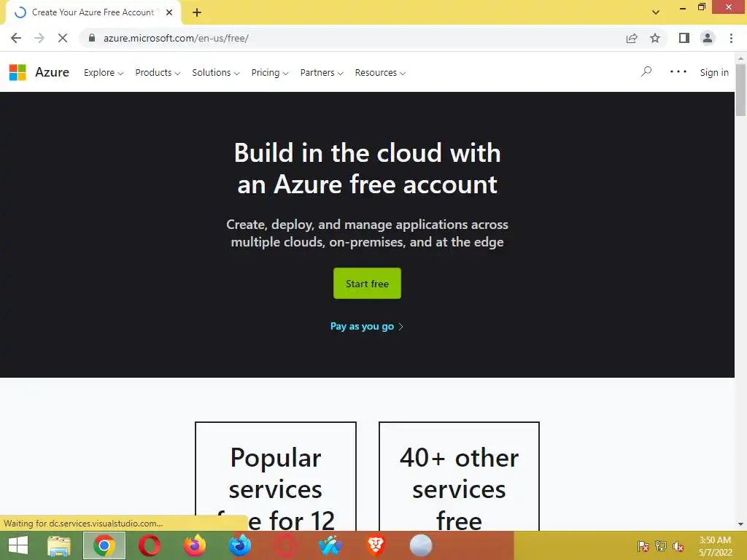747x560 pixels.
Task: Click Sign in
Action: pyautogui.click(x=714, y=72)
